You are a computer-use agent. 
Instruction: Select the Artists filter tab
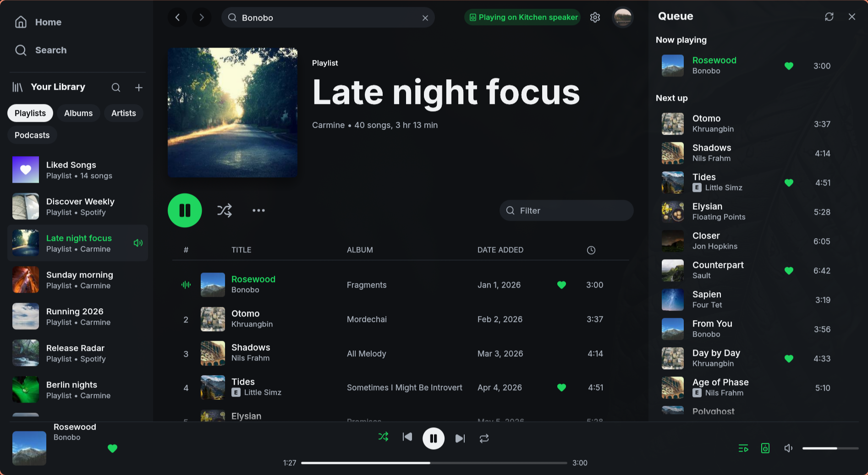point(124,113)
